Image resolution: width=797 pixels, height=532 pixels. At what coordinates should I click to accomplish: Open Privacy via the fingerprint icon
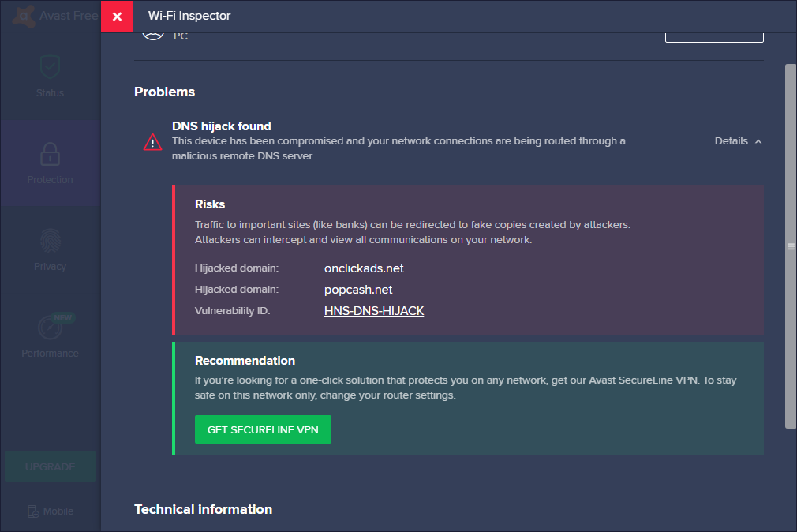click(50, 241)
